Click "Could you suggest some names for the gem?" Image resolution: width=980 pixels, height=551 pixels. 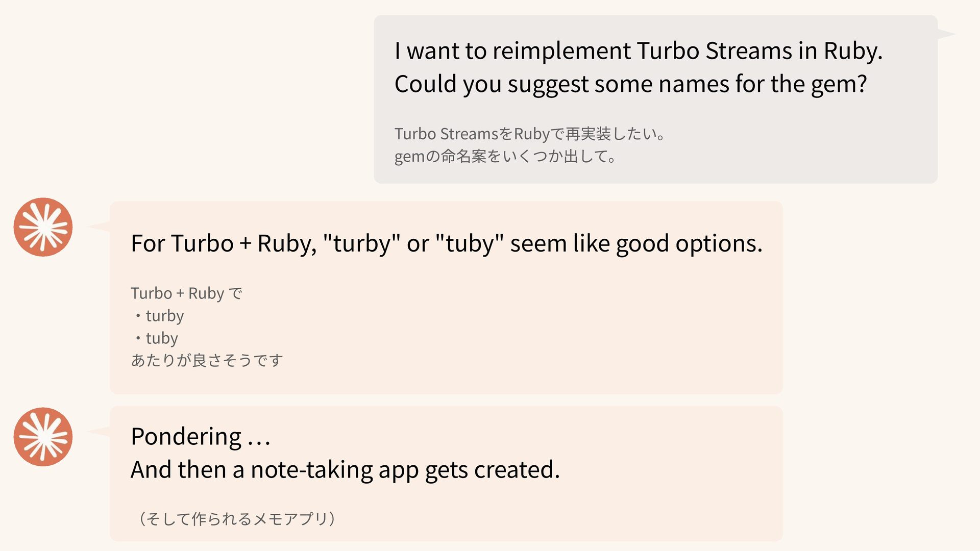(630, 84)
